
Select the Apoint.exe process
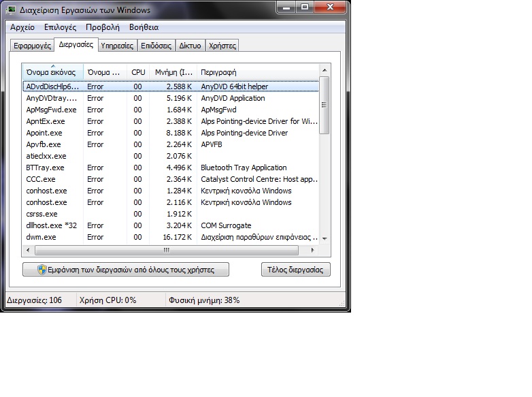pyautogui.click(x=171, y=133)
